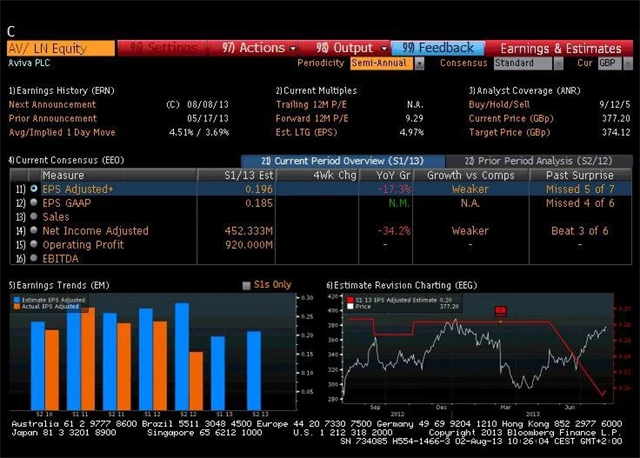Select the EPS GAAP radio button
Screen dimensions: 640x458
34,202
